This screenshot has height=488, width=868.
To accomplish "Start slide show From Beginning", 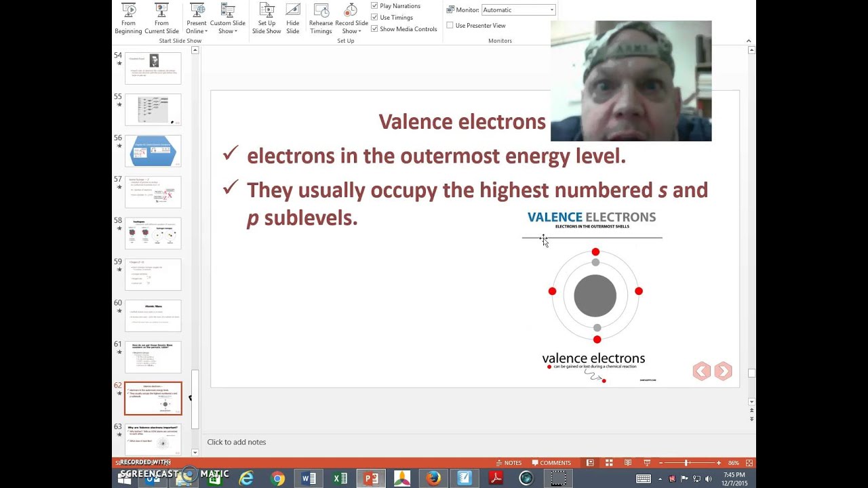I will point(128,19).
